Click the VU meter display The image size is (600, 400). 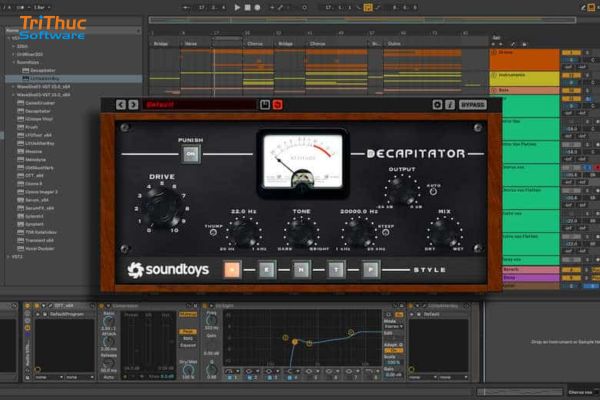(x=303, y=162)
